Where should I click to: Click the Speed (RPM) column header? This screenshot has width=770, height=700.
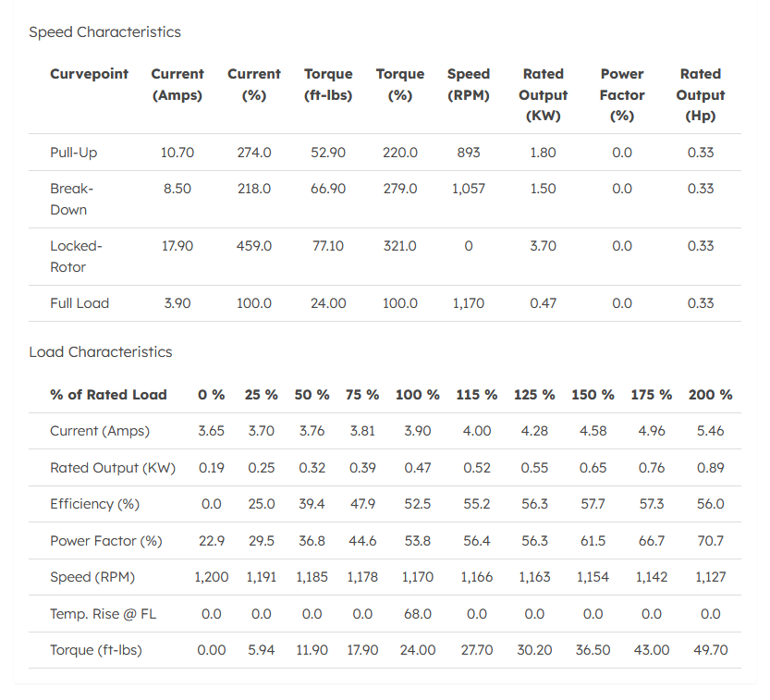click(x=469, y=84)
